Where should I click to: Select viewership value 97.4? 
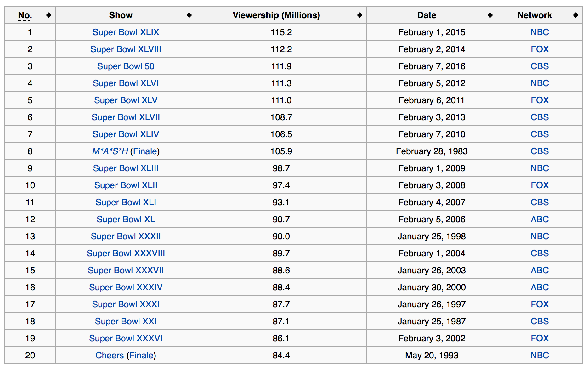281,185
